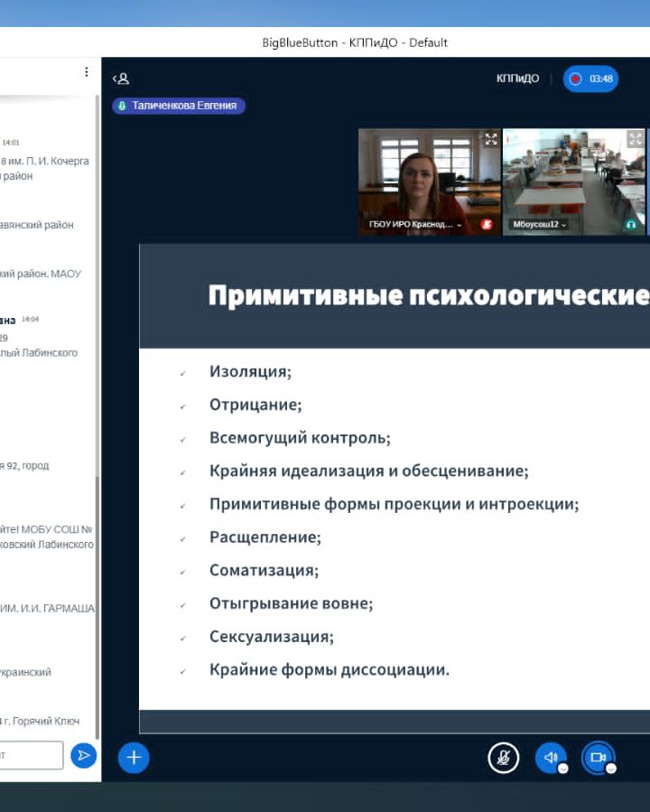Unmute the microphone
The height and width of the screenshot is (812, 650).
tap(503, 757)
